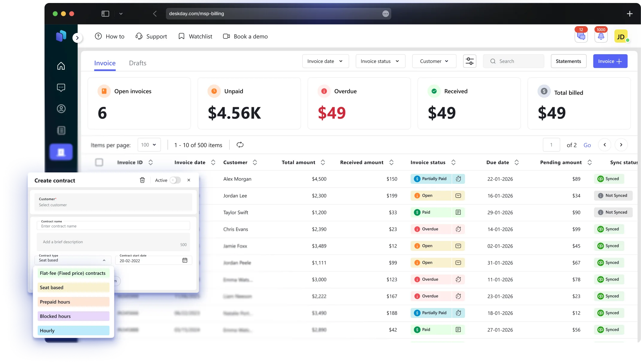Image resolution: width=641 pixels, height=364 pixels.
Task: Delete contract using the trash icon
Action: point(142,180)
